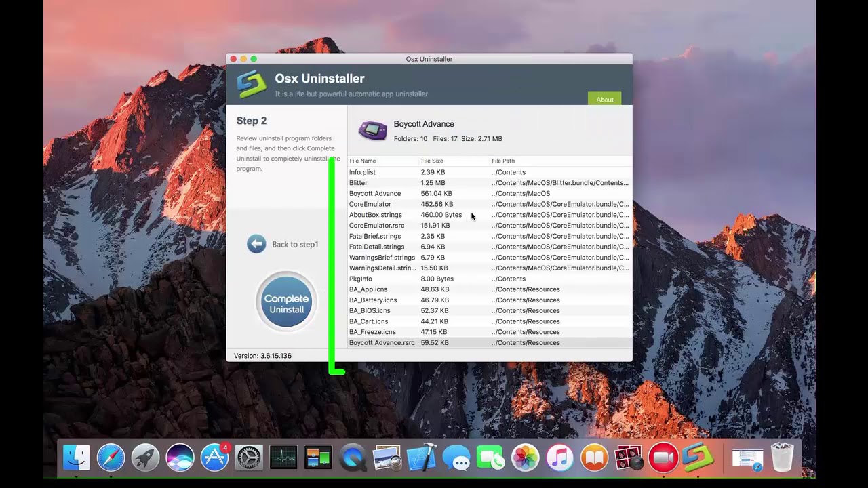Click the PkgInfo '8.00 Bytes' size cell
This screenshot has height=488, width=868.
[x=437, y=279]
